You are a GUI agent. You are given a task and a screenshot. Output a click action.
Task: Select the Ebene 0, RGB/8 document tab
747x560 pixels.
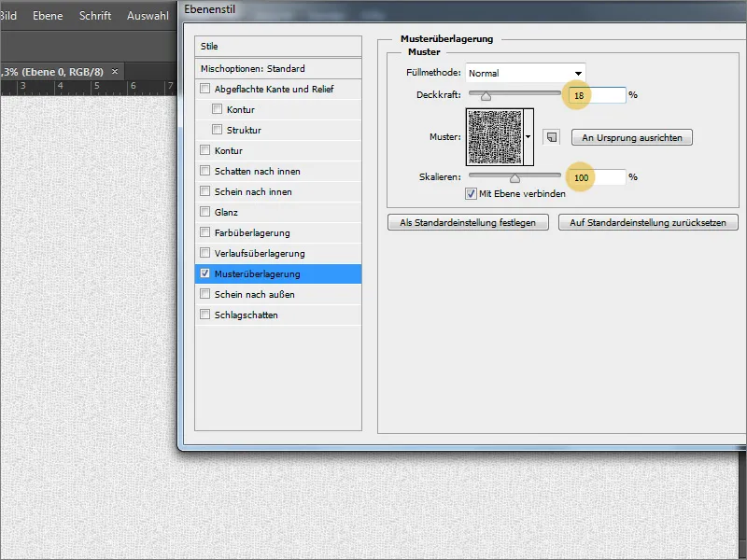[60, 72]
